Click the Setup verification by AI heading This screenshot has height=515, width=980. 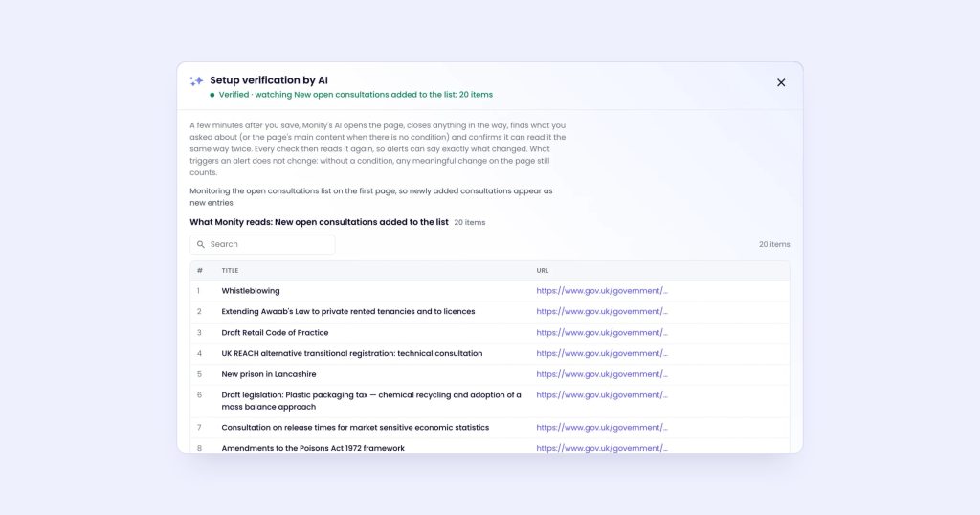click(269, 80)
